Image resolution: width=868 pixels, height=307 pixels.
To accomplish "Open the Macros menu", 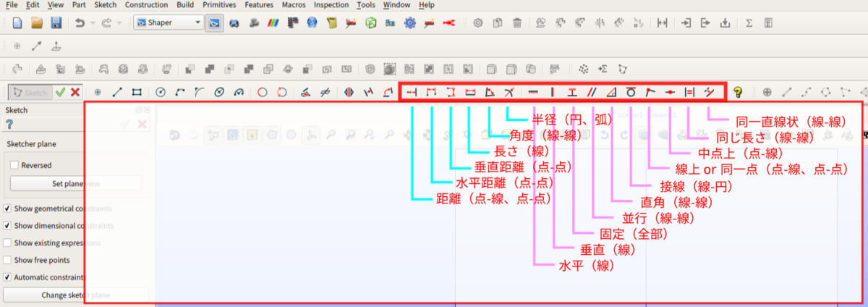I will coord(293,4).
